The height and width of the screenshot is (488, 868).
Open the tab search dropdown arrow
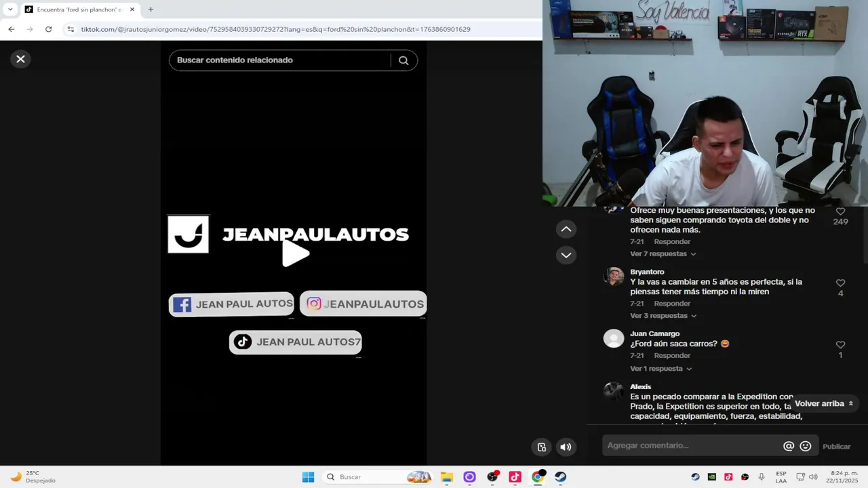[10, 9]
